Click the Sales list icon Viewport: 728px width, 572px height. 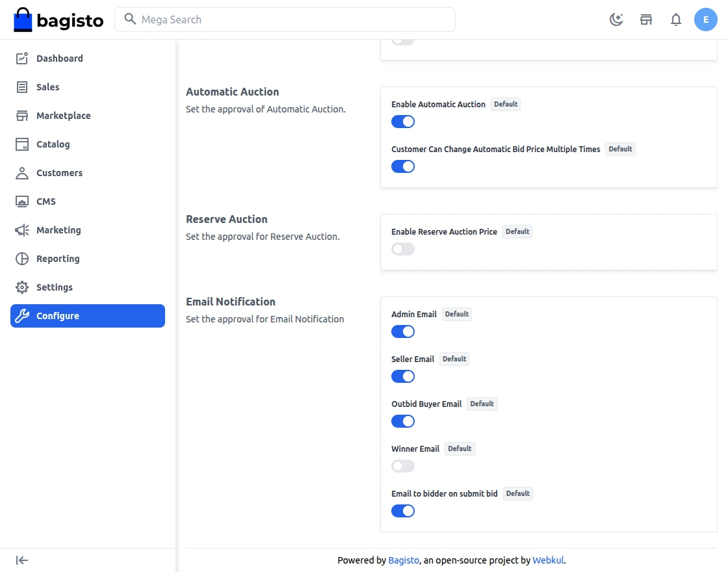click(22, 87)
